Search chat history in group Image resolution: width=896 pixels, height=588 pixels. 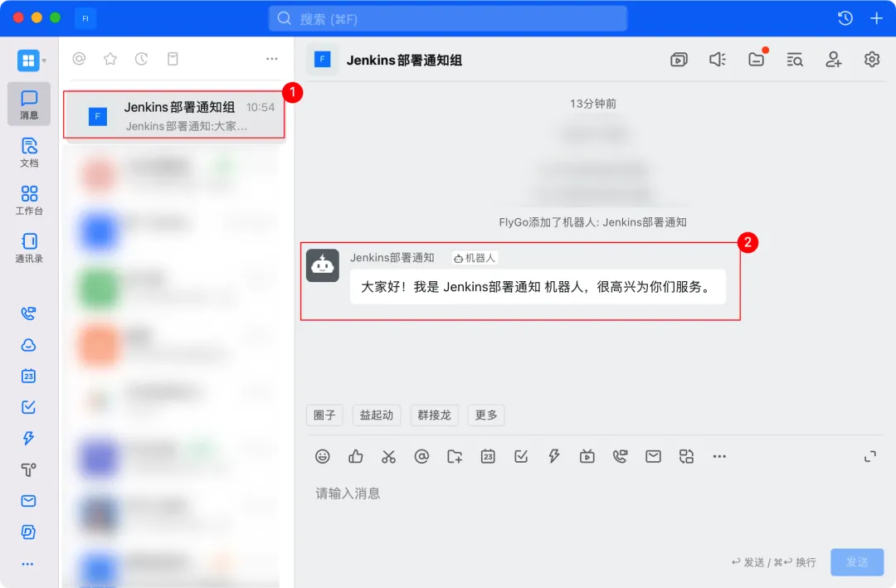(795, 60)
